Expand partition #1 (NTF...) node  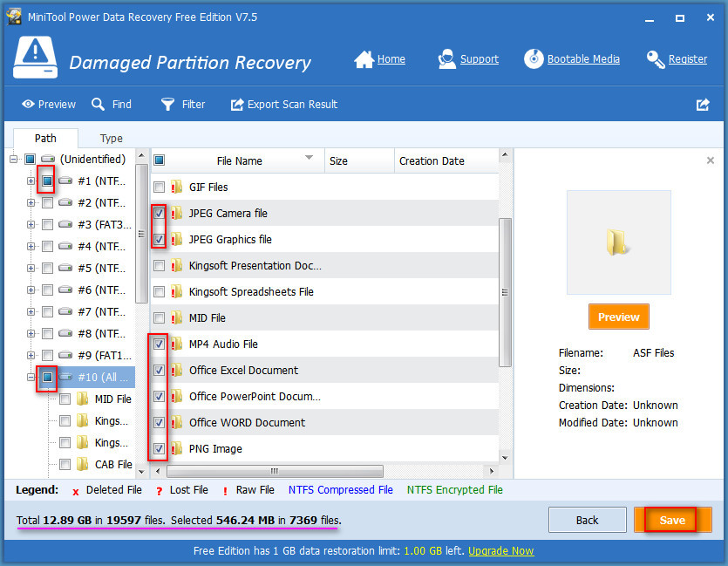(31, 181)
